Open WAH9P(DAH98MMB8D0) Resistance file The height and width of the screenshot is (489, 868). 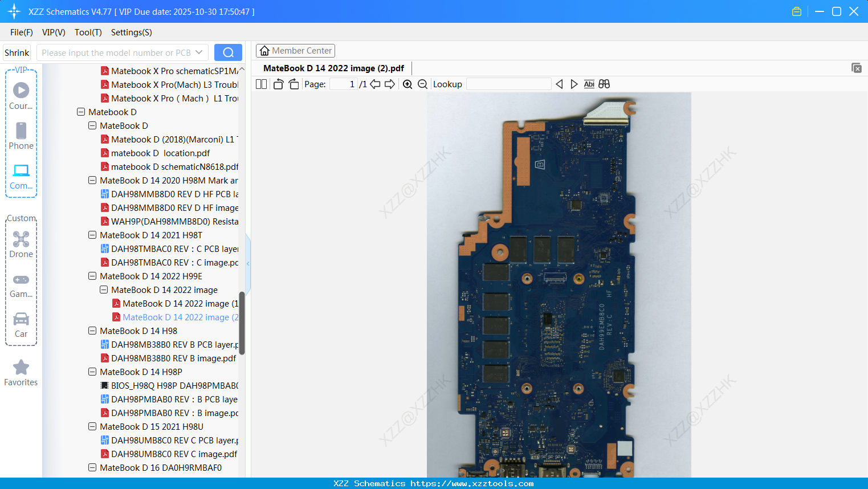coord(169,222)
